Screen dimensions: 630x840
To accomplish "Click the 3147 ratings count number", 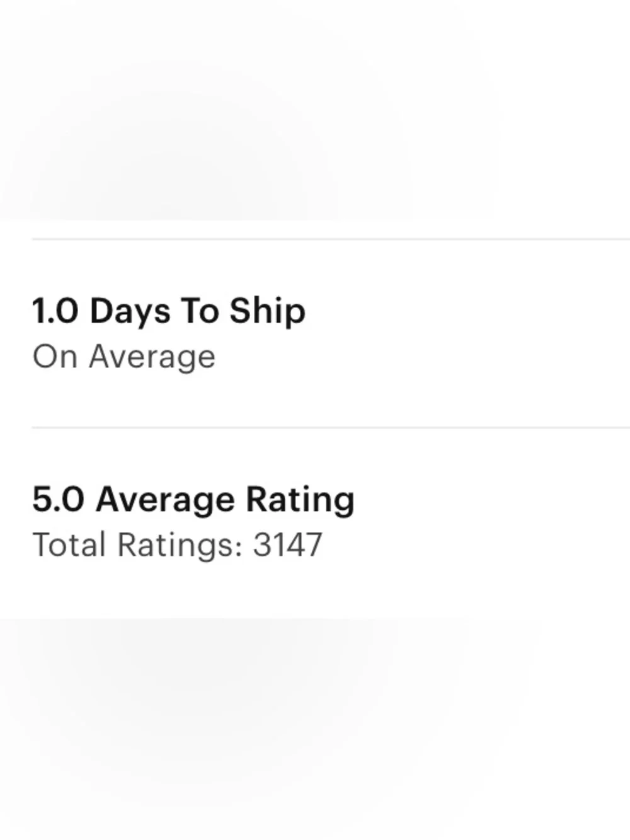I will 288,545.
